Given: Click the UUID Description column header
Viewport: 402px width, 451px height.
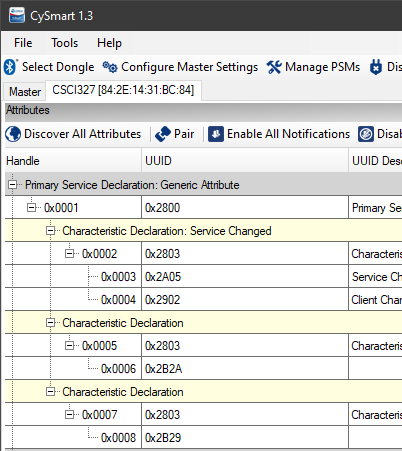Looking at the screenshot, I should [375, 161].
